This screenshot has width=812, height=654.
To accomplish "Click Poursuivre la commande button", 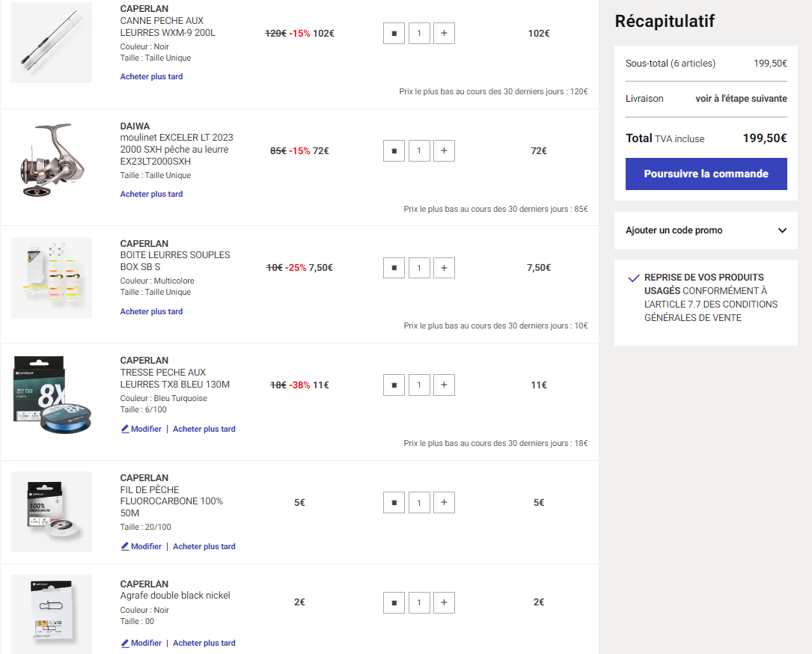I will pyautogui.click(x=706, y=174).
